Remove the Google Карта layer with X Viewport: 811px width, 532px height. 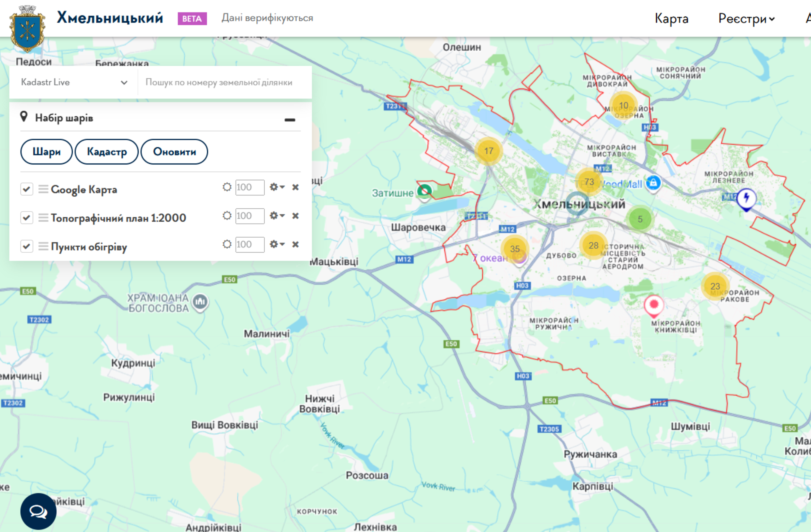tap(296, 187)
